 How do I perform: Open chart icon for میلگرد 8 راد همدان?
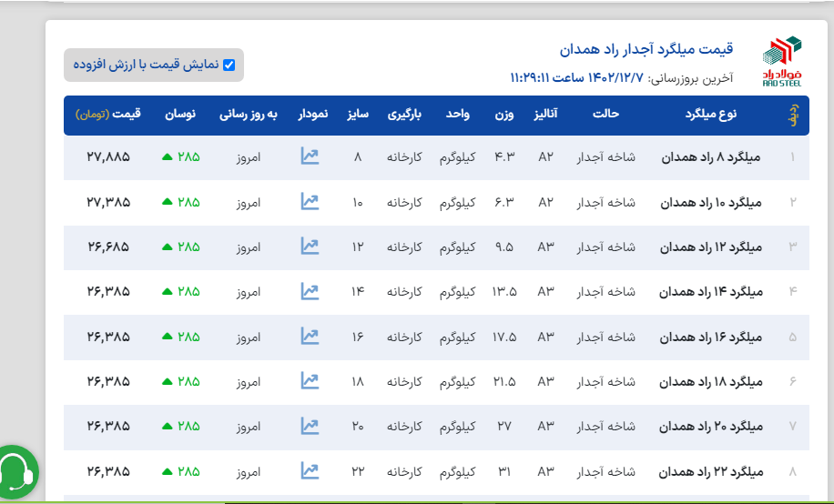pyautogui.click(x=310, y=156)
